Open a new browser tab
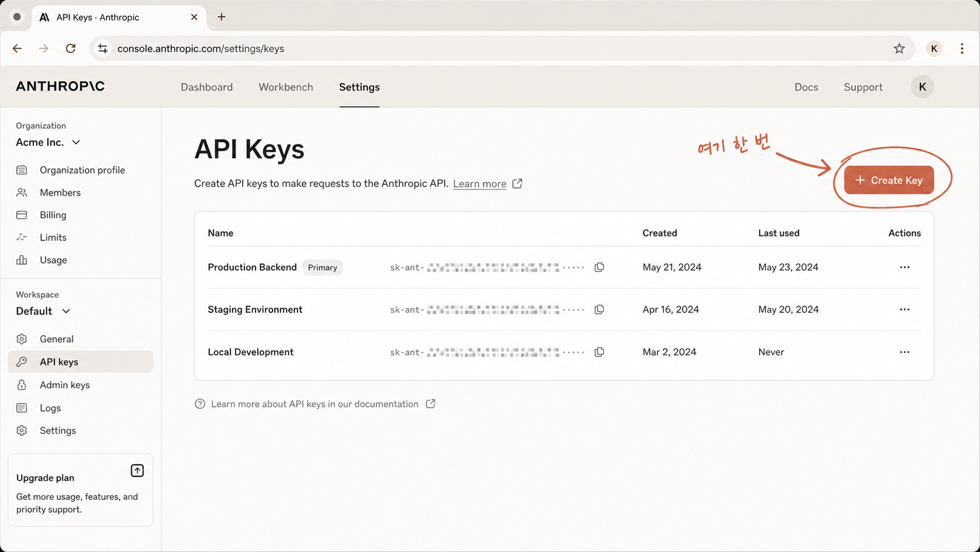Screen dimensions: 980x552 [221, 17]
